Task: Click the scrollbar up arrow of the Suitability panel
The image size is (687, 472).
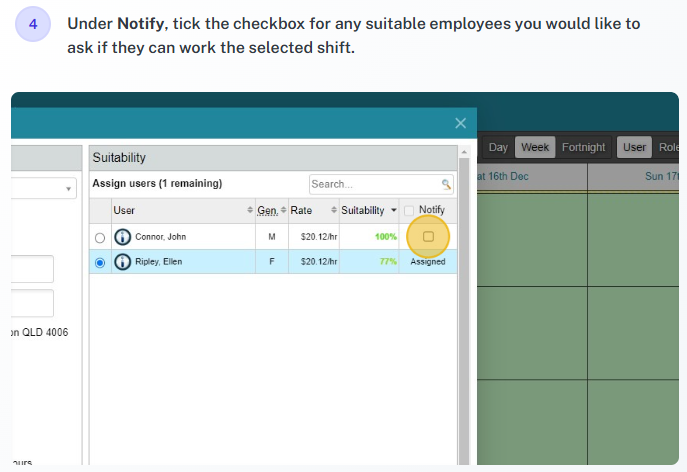Action: (x=464, y=152)
